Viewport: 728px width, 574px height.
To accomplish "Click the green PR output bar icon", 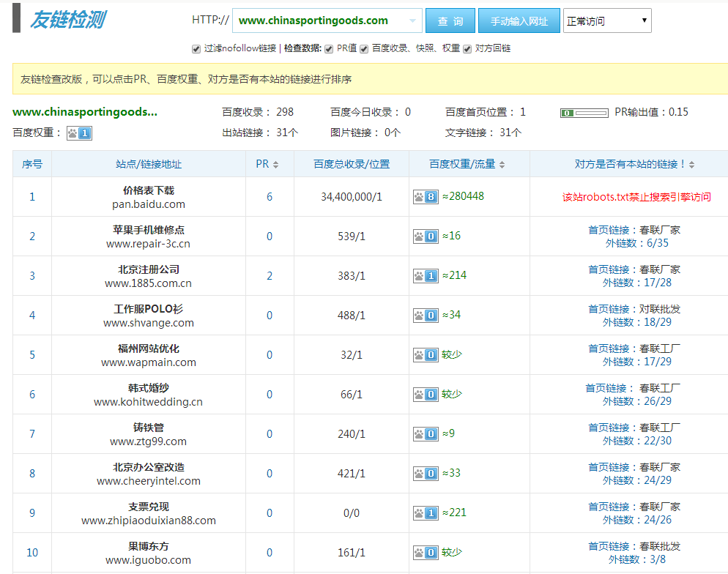I will pos(584,113).
